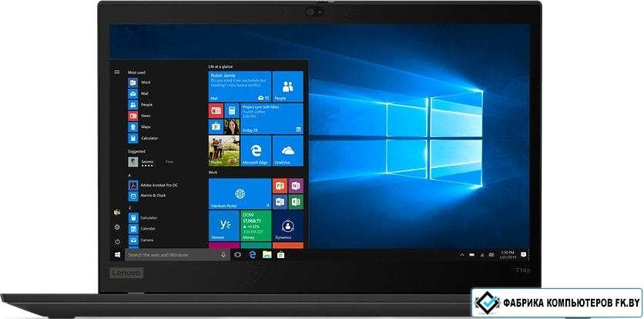Open the Calendar app in list

coord(142,229)
